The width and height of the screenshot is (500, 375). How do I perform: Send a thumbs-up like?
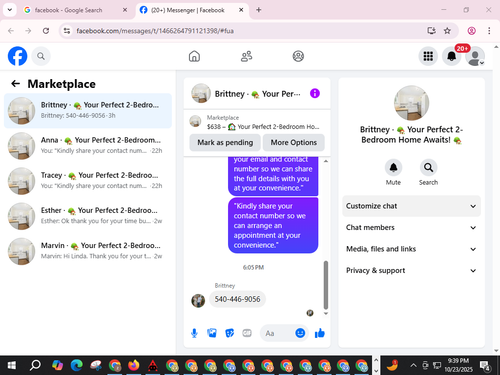point(320,333)
